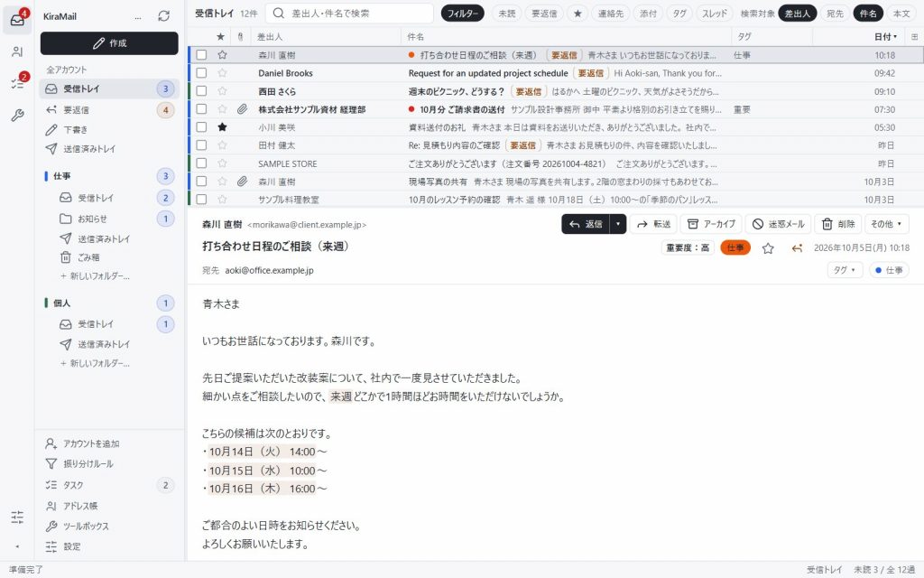Click the mail icon with red badge 4
Screen dimensions: 924x578
(x=17, y=20)
